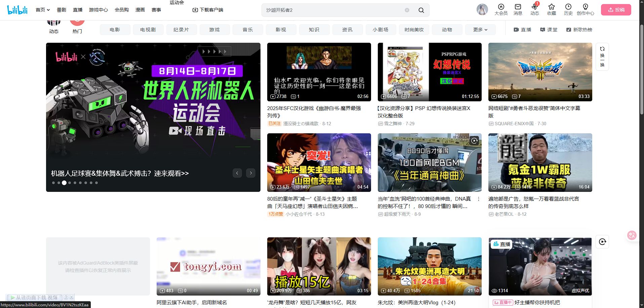Click the floating replay icon near livestream card
Viewport: 644px width, 308px height.
pos(602,241)
